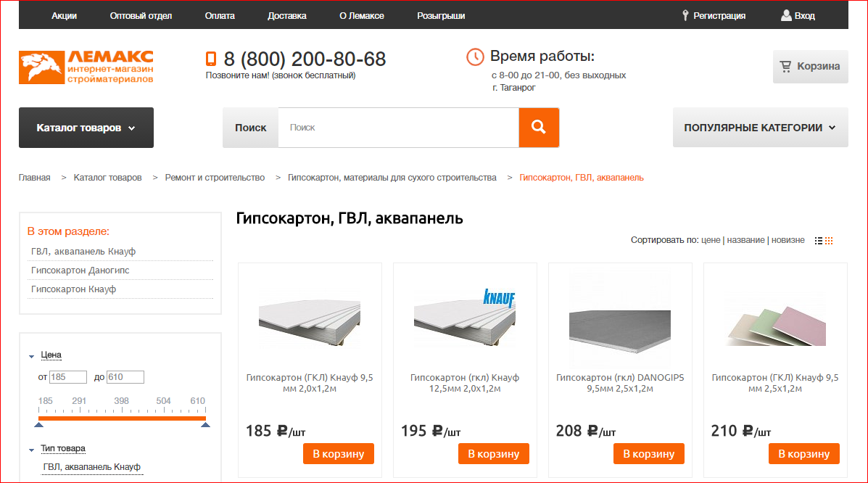
Task: Focus the Поиск search field
Action: coord(399,128)
